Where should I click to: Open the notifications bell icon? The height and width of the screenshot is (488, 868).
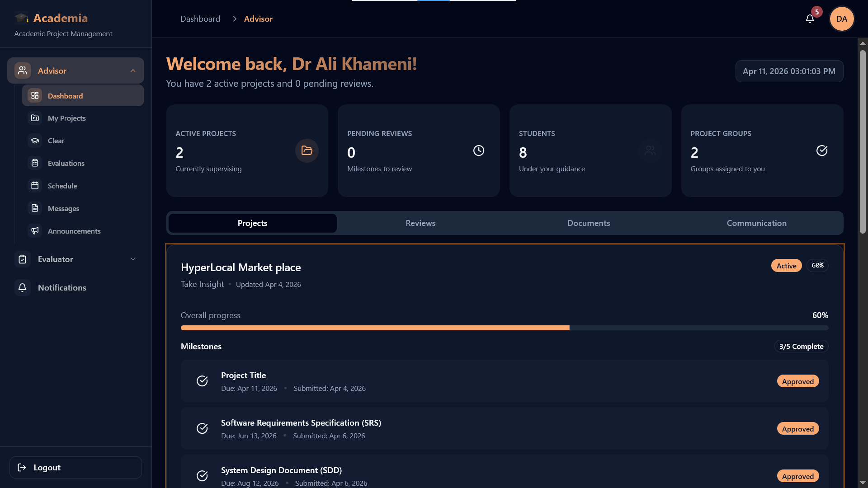tap(810, 19)
